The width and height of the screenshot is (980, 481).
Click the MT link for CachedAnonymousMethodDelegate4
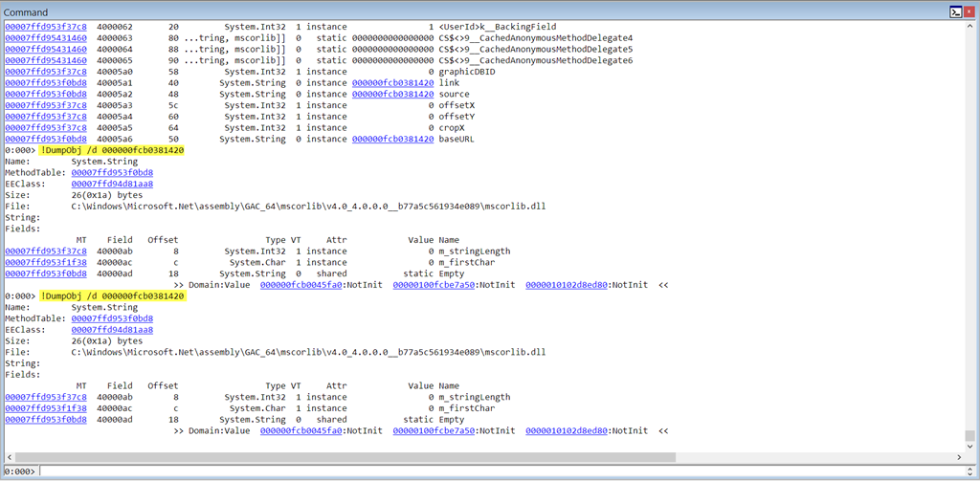tap(45, 38)
